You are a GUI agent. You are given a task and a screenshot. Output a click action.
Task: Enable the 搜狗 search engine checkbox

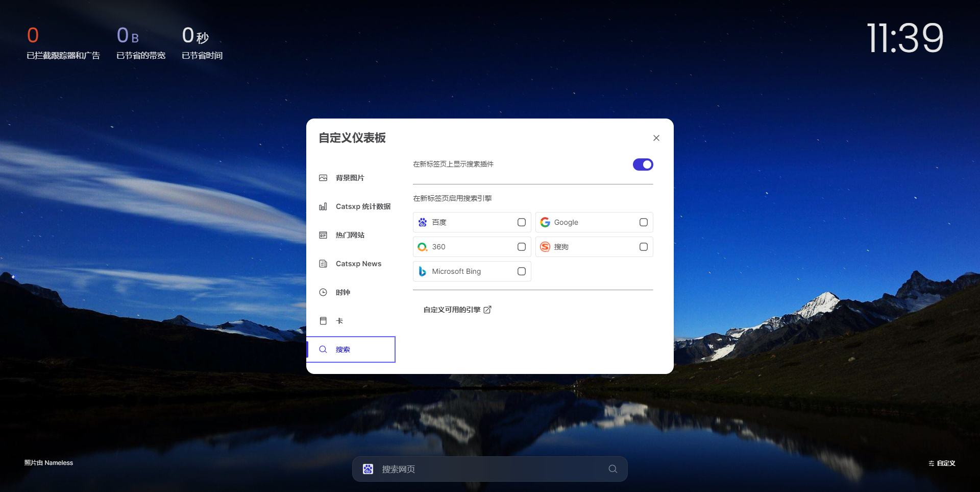click(643, 247)
